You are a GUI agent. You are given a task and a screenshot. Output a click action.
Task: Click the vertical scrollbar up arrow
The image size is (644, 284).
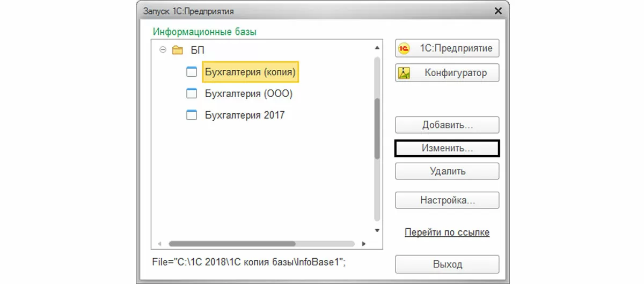[x=377, y=49]
